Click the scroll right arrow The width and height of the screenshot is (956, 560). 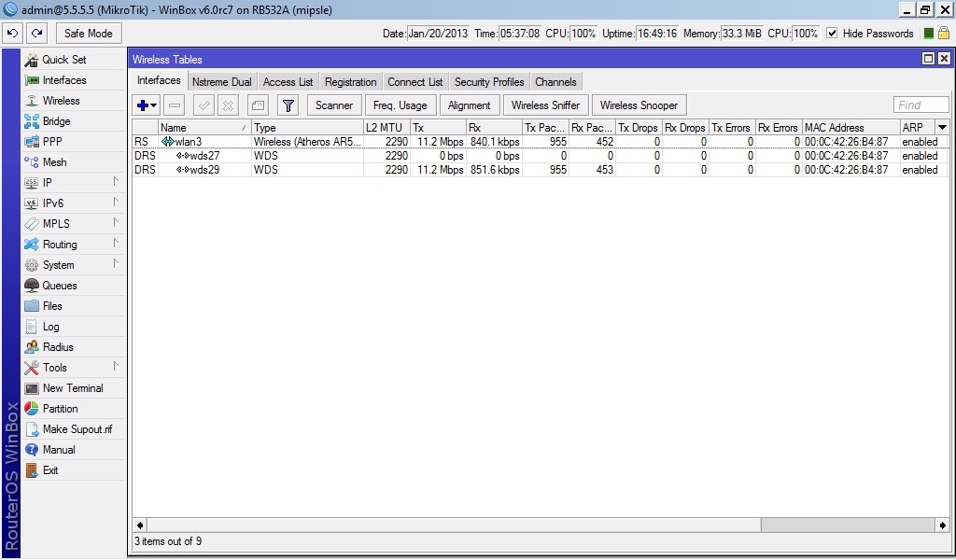[943, 525]
